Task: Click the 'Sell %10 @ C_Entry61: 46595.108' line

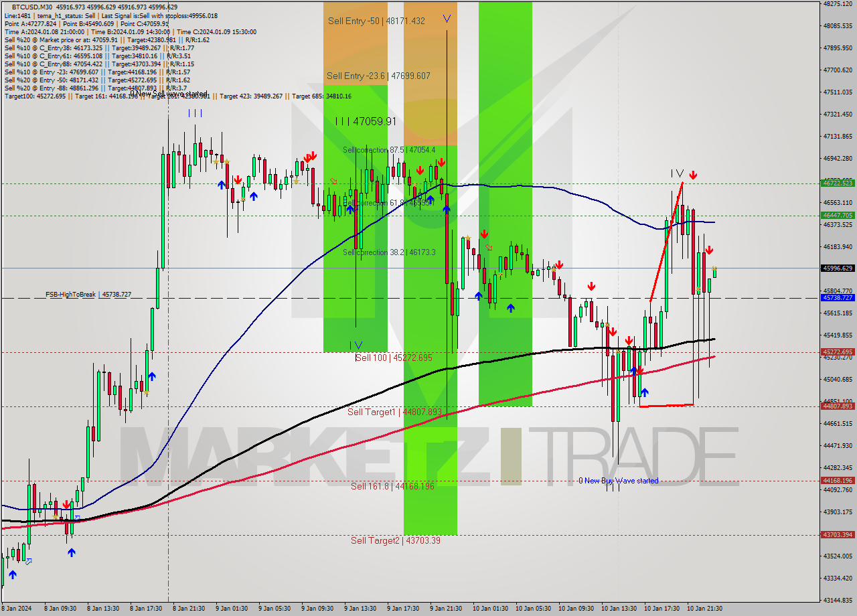Action: pyautogui.click(x=98, y=56)
